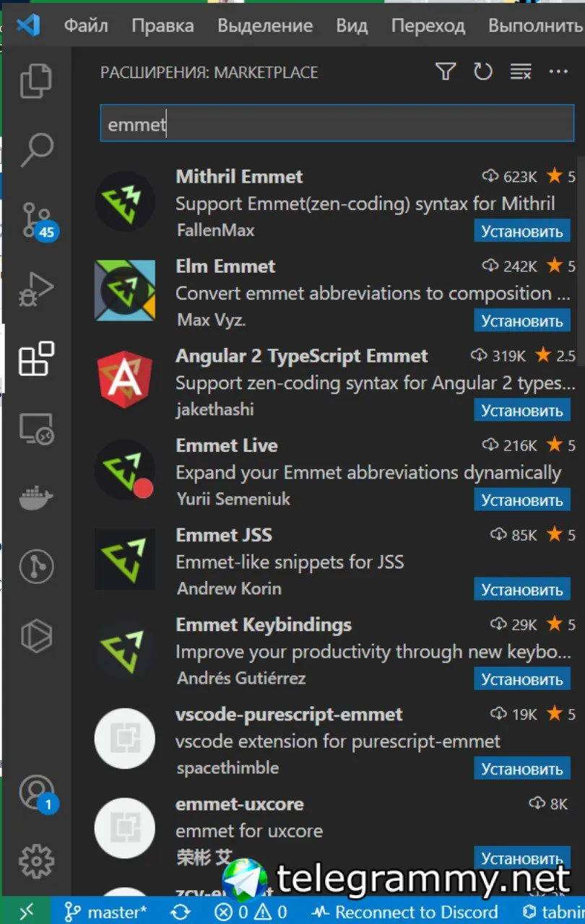Refresh the extensions list

point(482,71)
